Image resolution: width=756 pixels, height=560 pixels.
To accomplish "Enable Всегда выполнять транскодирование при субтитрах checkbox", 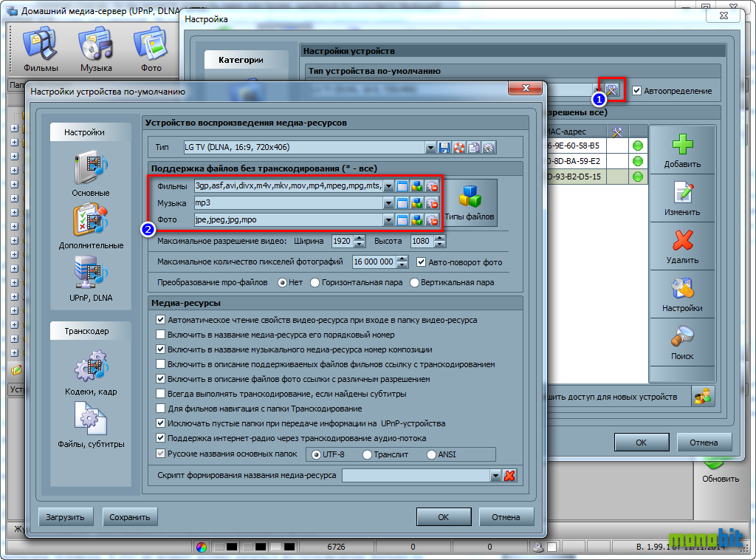I will pos(160,394).
